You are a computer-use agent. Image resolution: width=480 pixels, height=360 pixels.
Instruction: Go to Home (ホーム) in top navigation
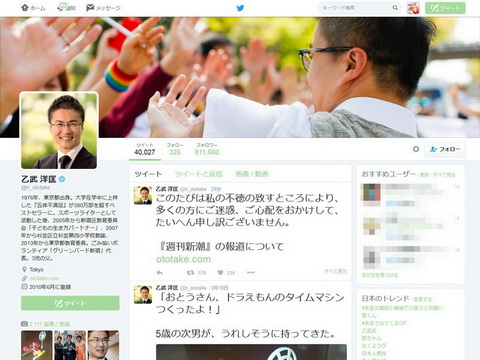(x=33, y=8)
